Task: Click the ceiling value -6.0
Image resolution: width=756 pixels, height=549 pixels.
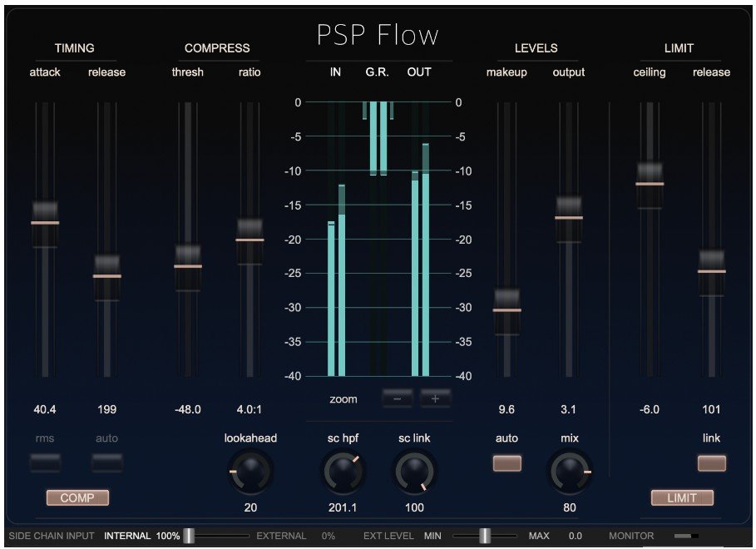Action: 650,409
